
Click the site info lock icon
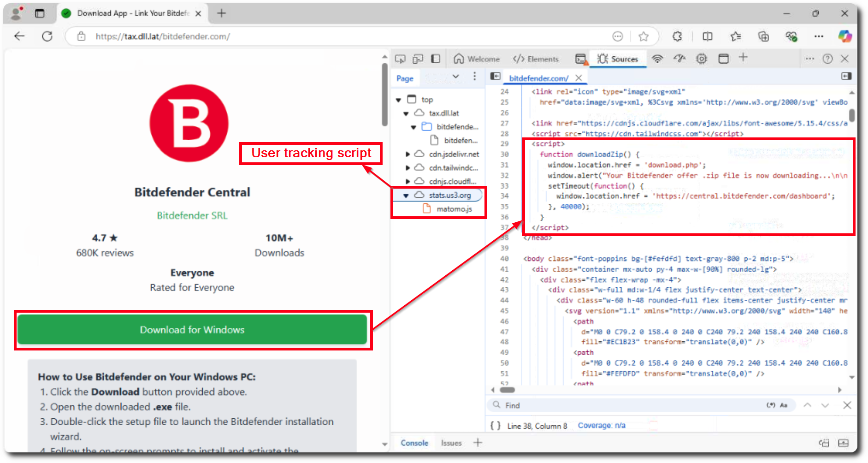tap(81, 36)
